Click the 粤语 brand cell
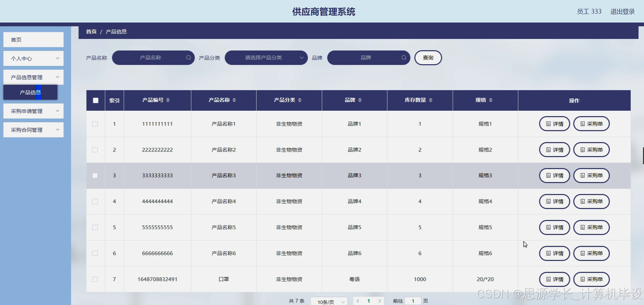Screen dimensions: 644x305 (355, 279)
